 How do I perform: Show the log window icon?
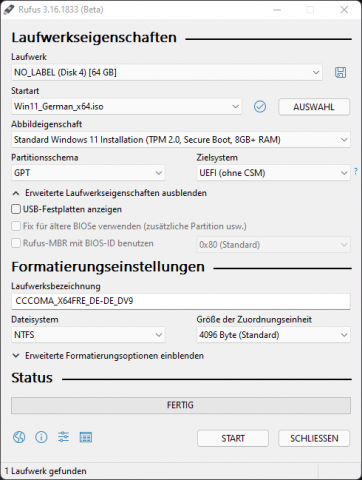click(86, 437)
